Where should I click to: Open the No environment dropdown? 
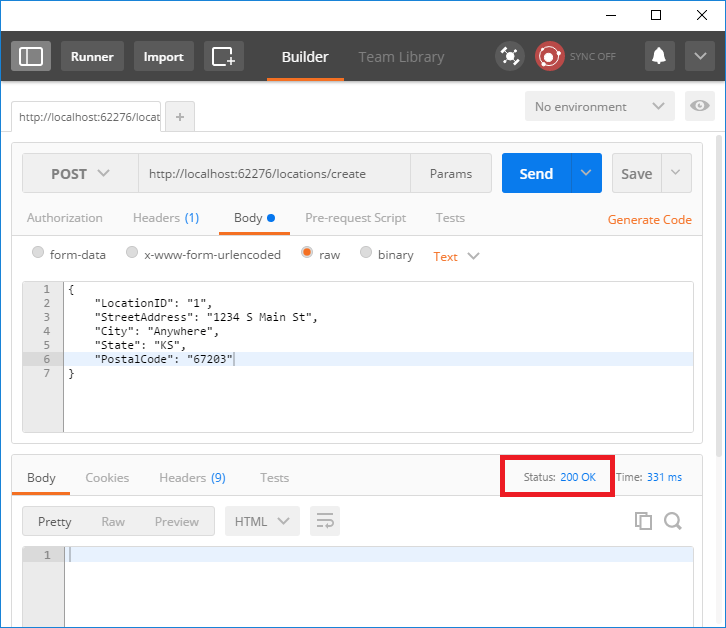click(x=600, y=106)
